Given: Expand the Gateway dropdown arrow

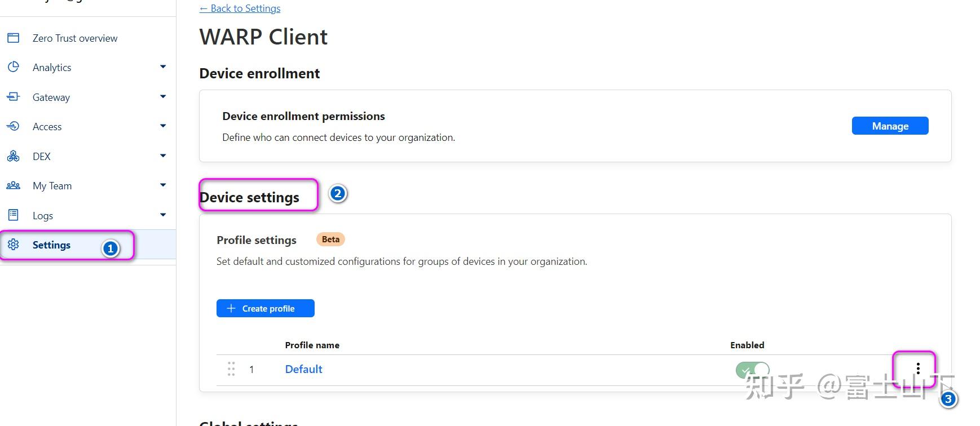Looking at the screenshot, I should 163,97.
